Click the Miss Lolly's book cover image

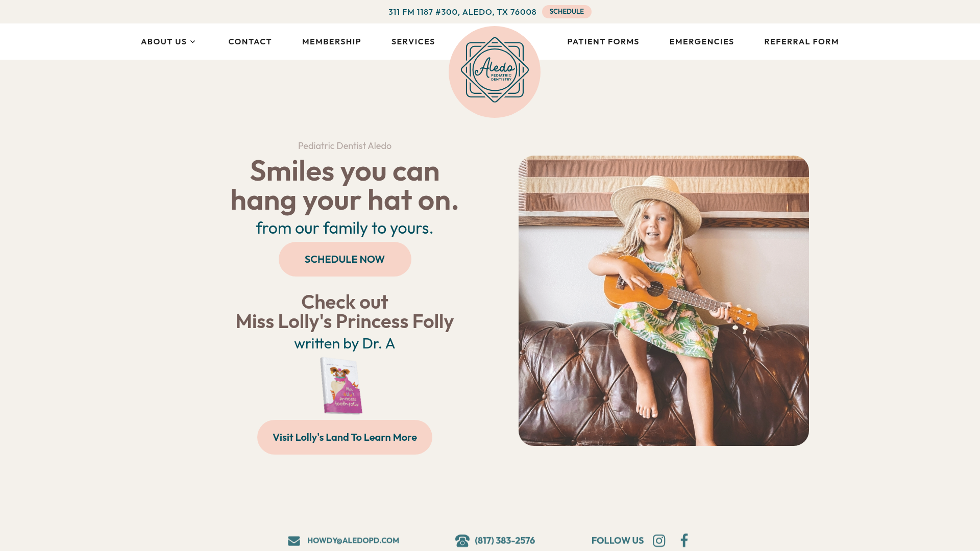tap(341, 386)
